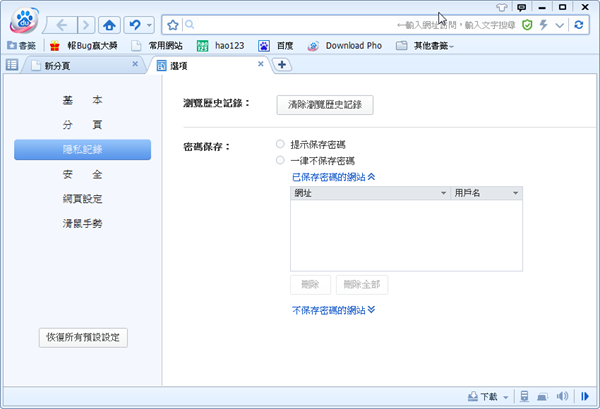The image size is (600, 409).
Task: Open the feedback chat bubble icon
Action: (521, 7)
